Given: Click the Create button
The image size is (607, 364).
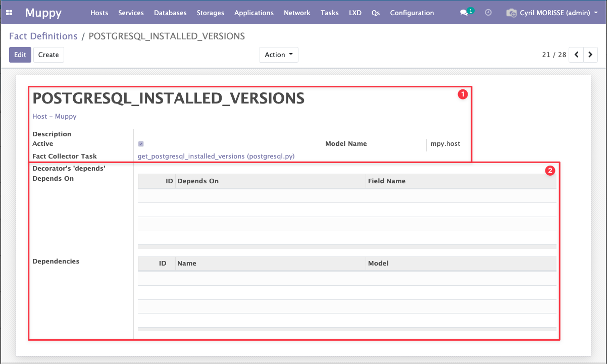Looking at the screenshot, I should coord(48,55).
